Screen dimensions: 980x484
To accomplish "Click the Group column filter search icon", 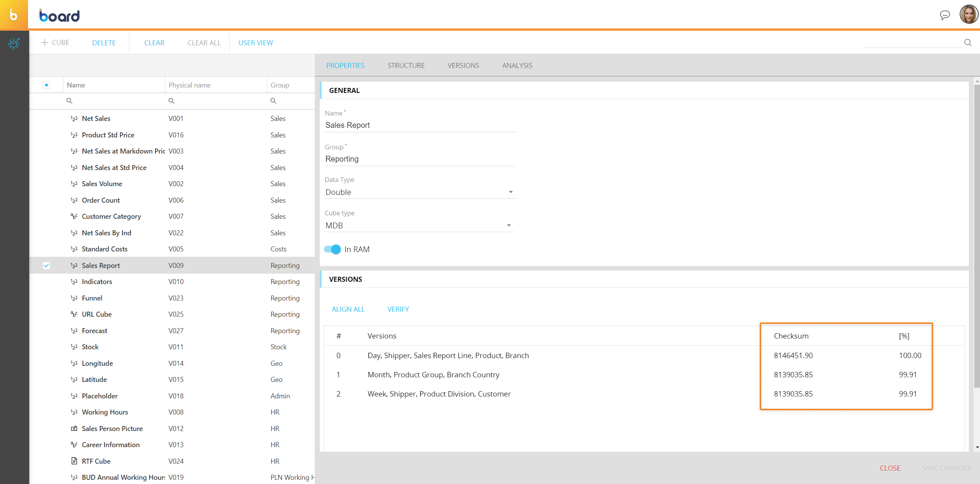I will click(273, 101).
